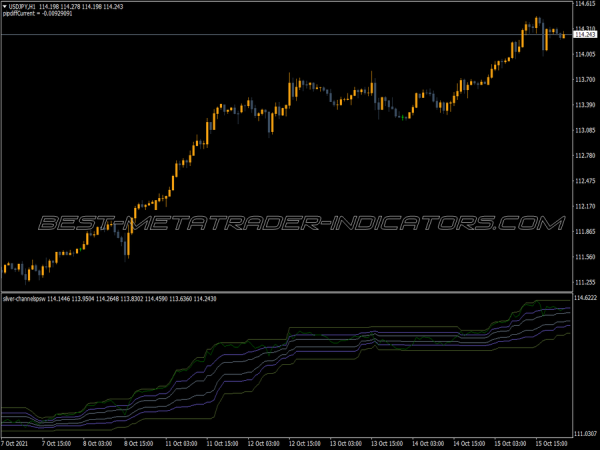Click indicator value 113.6360
600x450 pixels.
181,299
